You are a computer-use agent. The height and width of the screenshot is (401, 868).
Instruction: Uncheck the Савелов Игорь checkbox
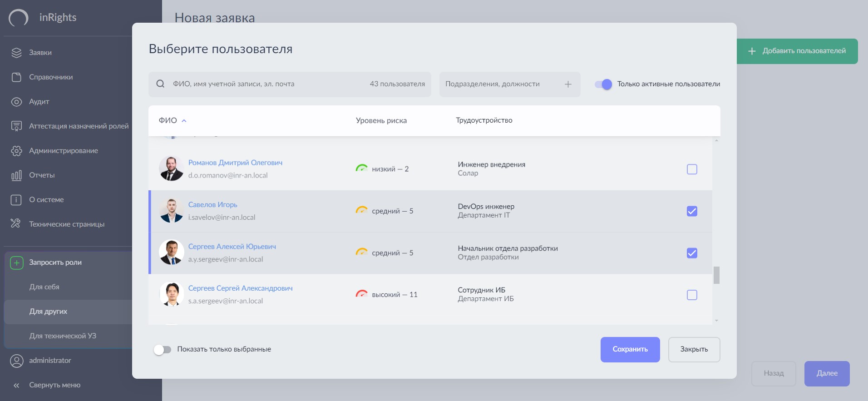pyautogui.click(x=692, y=211)
